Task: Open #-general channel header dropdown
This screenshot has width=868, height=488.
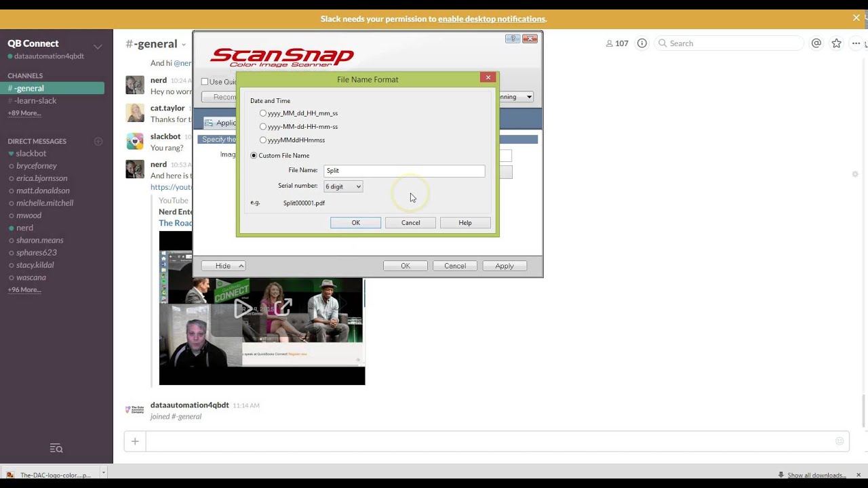Action: coord(183,45)
